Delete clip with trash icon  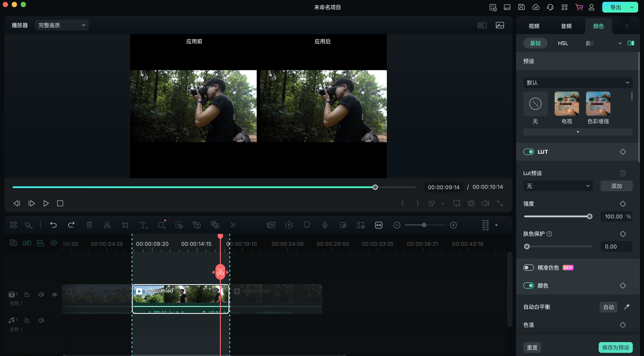[x=89, y=225]
